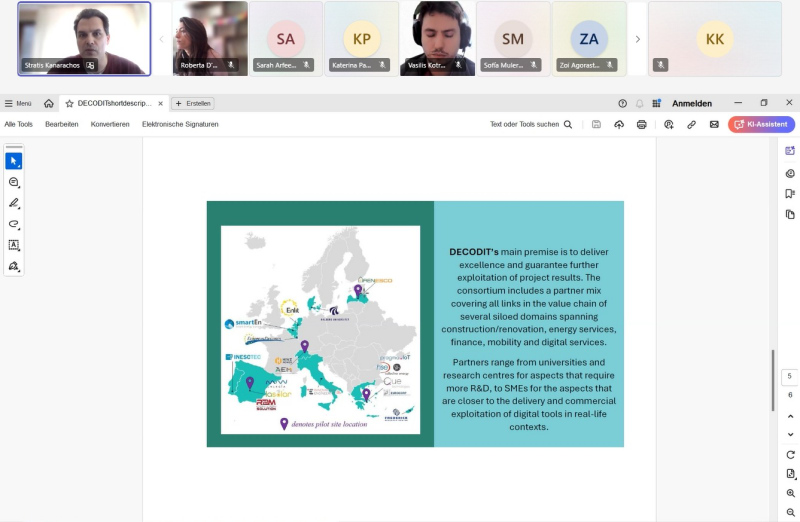Open the signature stamp tool
800x522 pixels.
pyautogui.click(x=14, y=266)
